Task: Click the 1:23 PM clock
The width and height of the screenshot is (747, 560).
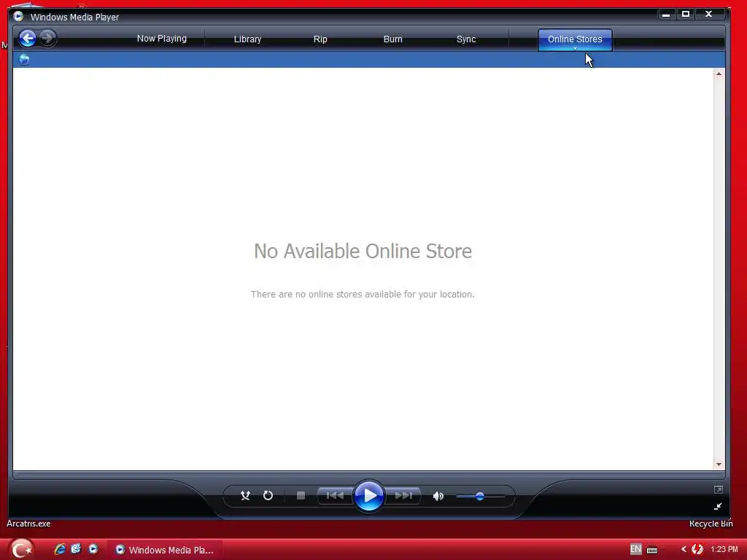Action: [x=724, y=549]
